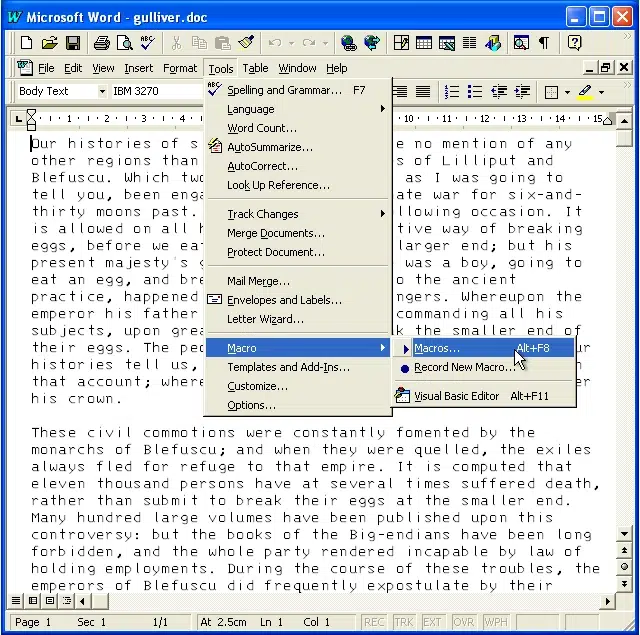640x635 pixels.
Task: Toggle the TRK status bar indicator
Action: (403, 622)
